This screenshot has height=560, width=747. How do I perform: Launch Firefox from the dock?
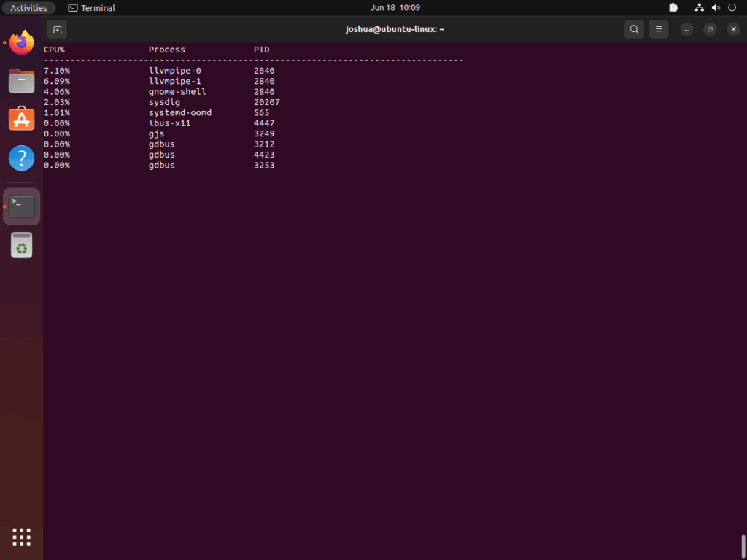click(21, 43)
